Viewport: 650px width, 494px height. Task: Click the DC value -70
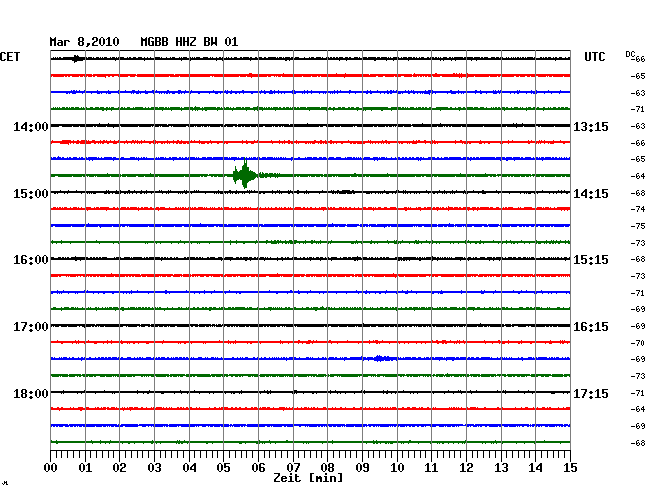point(638,343)
